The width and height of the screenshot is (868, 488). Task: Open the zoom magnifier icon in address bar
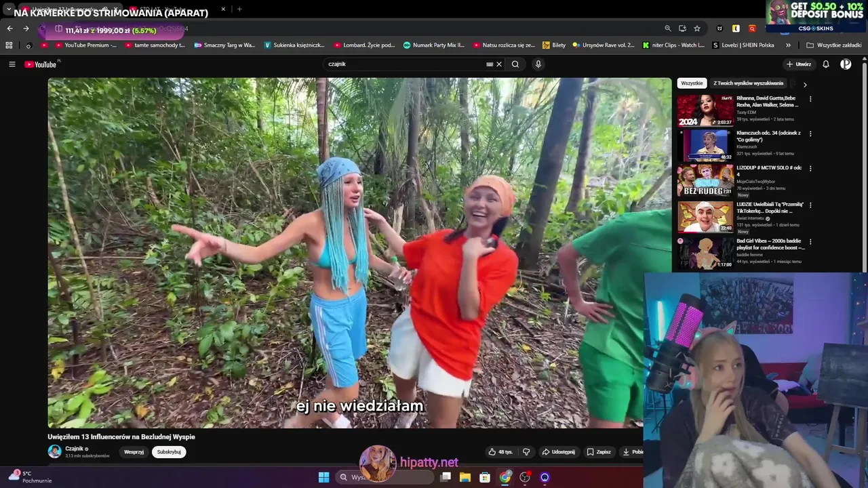pyautogui.click(x=667, y=28)
